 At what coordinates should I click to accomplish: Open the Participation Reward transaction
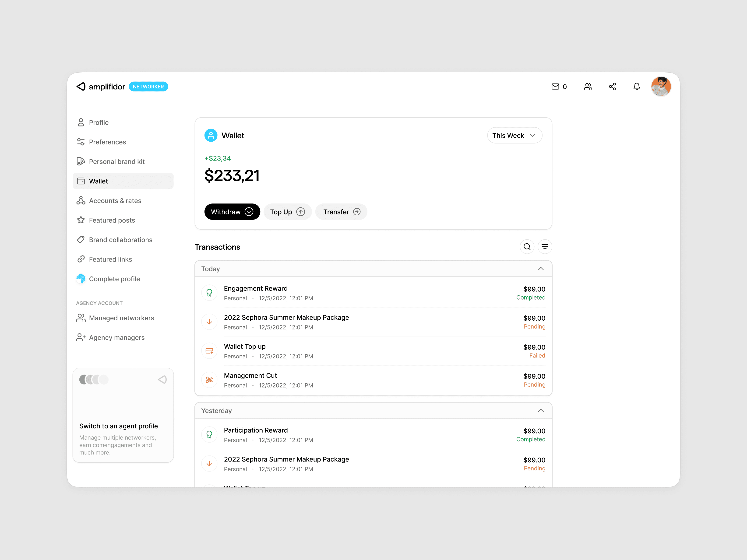click(x=373, y=434)
